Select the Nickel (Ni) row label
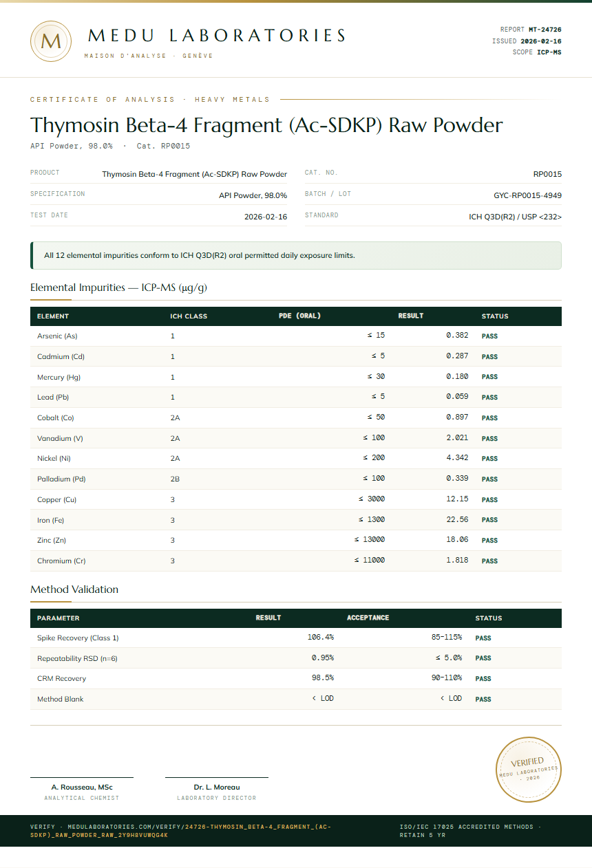592x868 pixels. [x=54, y=459]
